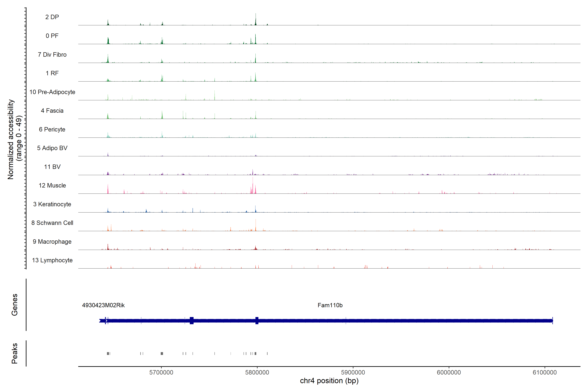Click the 5 Adipo BV label
Viewport: 588px width, 392px height.
coord(52,148)
